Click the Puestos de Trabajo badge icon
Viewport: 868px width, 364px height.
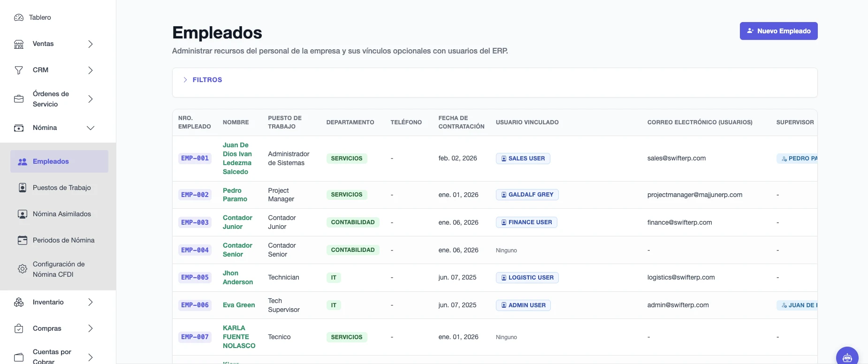[x=23, y=188]
